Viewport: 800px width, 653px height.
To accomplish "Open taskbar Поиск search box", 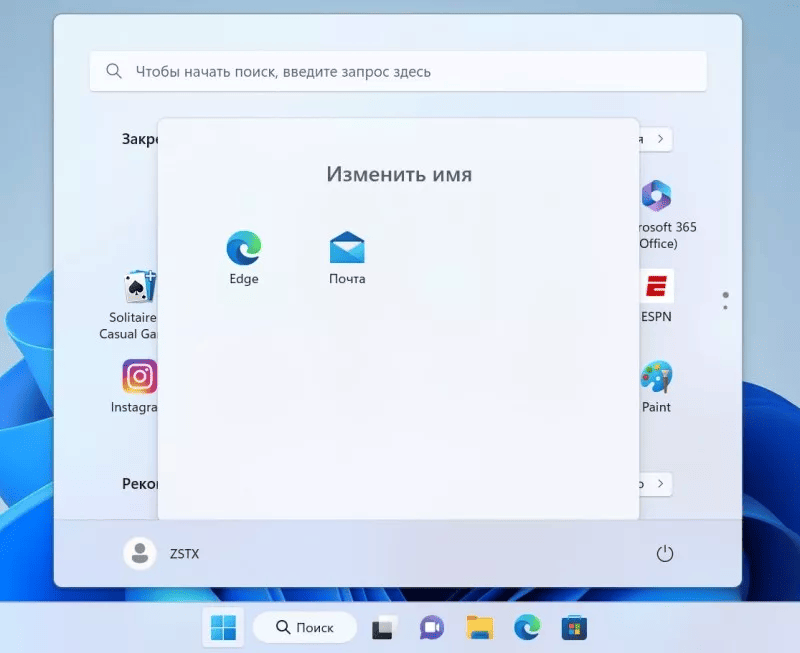I will [x=305, y=627].
